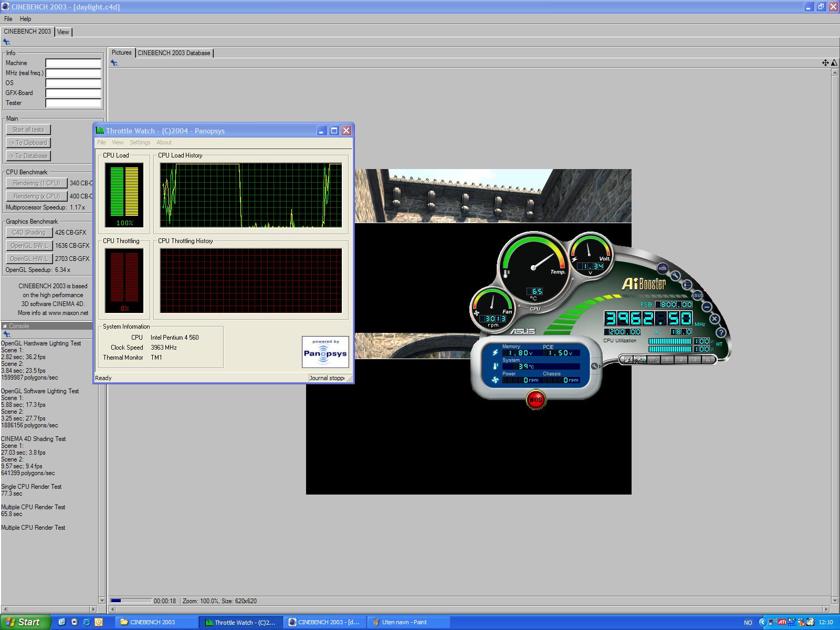Image resolution: width=840 pixels, height=630 pixels.
Task: Click AI Booster list options icon
Action: [x=687, y=285]
